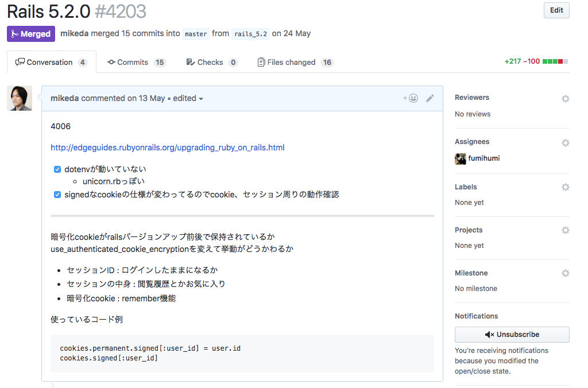Click the '4006' text in comment
Screen dimensions: 588x388
point(60,126)
